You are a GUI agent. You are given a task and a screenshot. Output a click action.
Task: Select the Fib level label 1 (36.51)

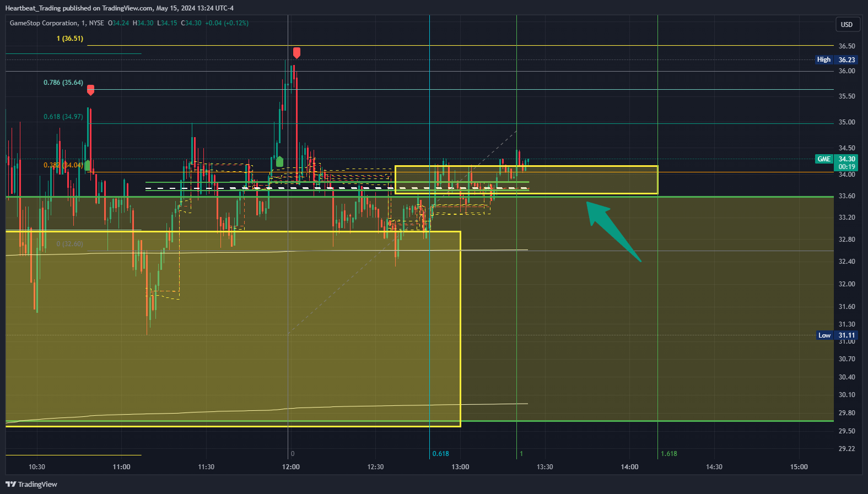(x=70, y=39)
